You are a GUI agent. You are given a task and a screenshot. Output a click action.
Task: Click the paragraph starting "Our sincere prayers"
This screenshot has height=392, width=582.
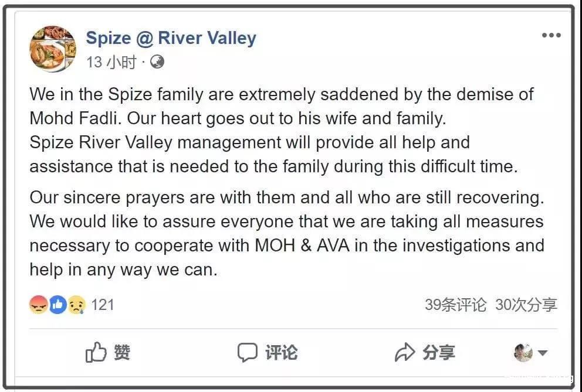(286, 233)
